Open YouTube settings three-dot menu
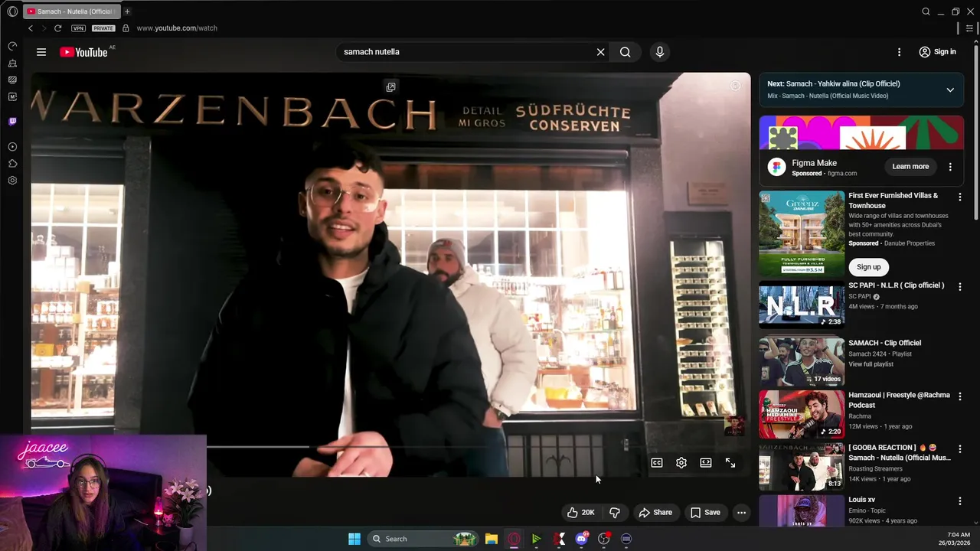The width and height of the screenshot is (980, 551). click(899, 52)
